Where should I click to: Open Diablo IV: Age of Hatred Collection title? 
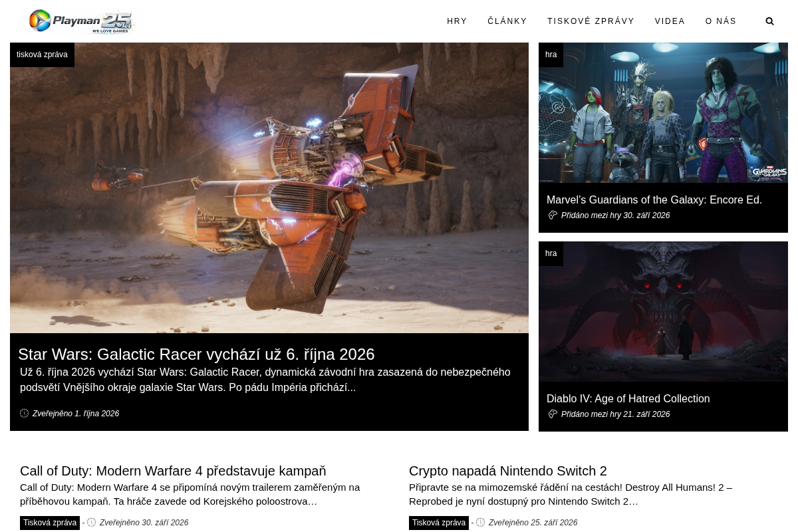coord(628,399)
